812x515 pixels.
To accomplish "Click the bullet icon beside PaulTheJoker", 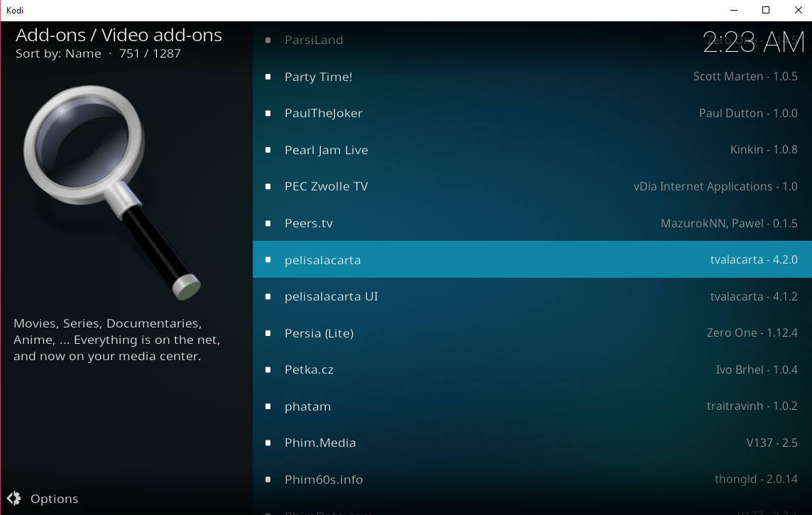I will [x=268, y=114].
